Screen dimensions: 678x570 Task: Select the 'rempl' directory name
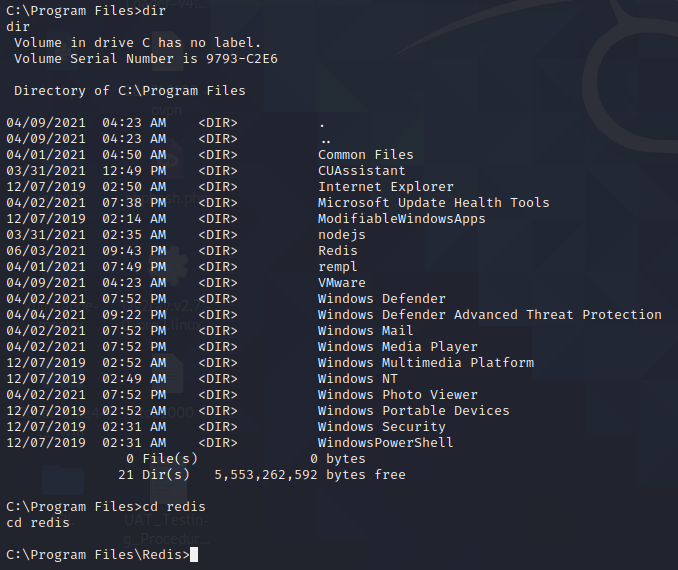coord(338,267)
